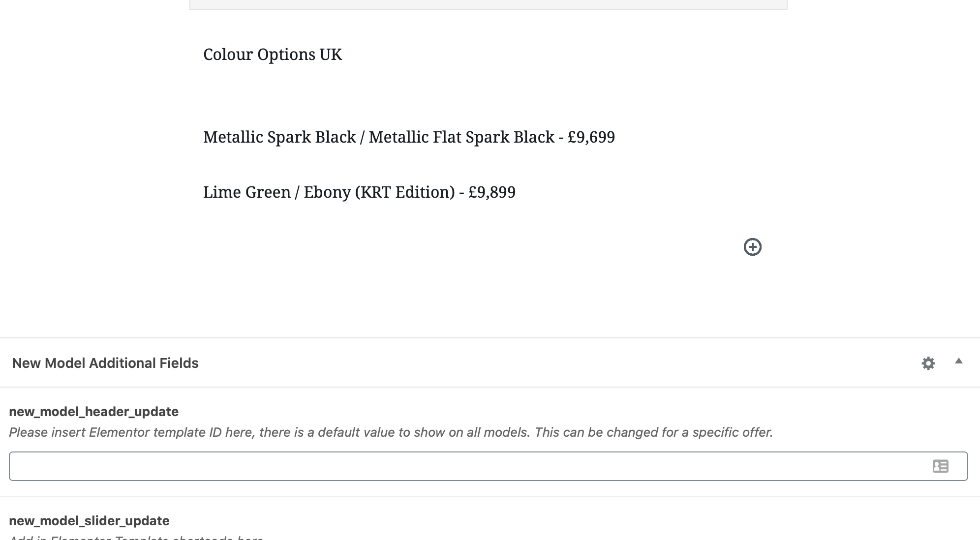The height and width of the screenshot is (540, 980).
Task: Click the 'Lime Green' words in paragraph
Action: pyautogui.click(x=246, y=192)
